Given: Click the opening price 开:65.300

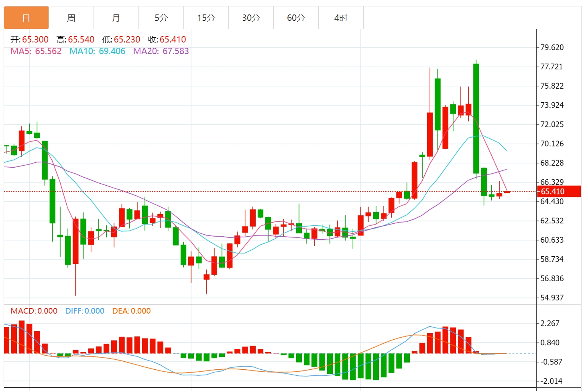Looking at the screenshot, I should 29,39.
